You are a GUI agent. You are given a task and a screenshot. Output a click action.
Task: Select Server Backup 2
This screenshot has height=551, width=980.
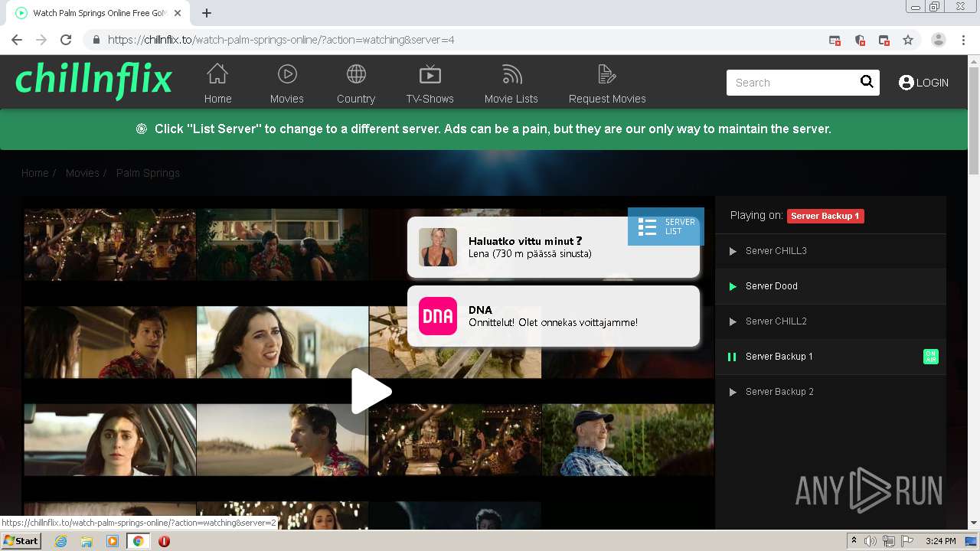click(x=831, y=392)
